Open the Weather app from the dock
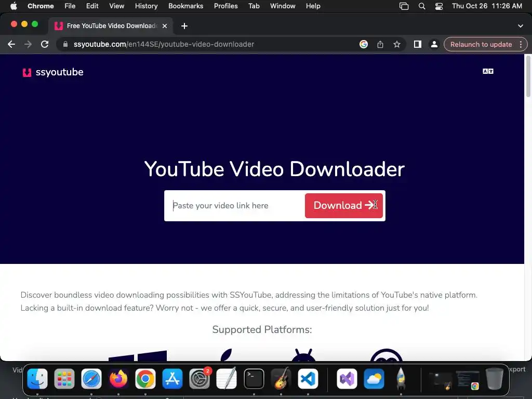The width and height of the screenshot is (532, 399). click(374, 379)
